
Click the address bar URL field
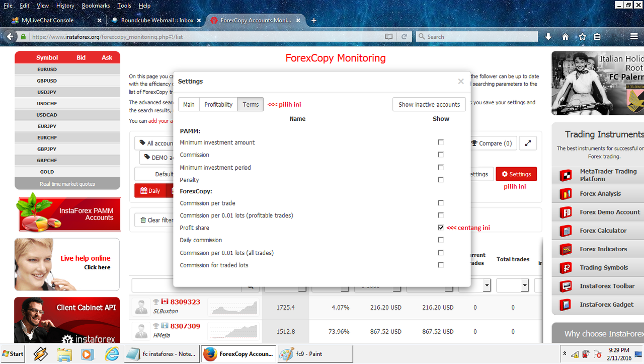click(206, 37)
